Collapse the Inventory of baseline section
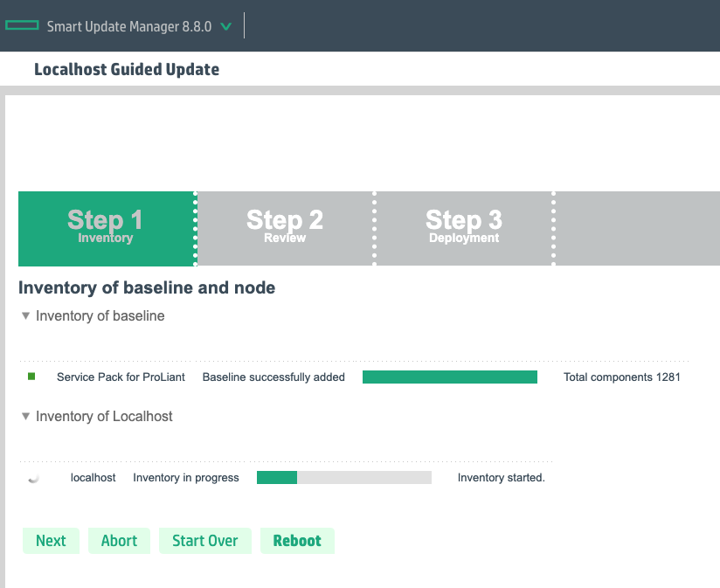 [x=26, y=316]
